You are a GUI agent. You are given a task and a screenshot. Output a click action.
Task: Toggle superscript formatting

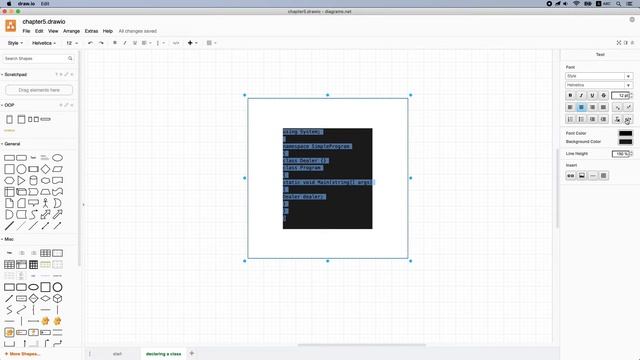[x=628, y=107]
